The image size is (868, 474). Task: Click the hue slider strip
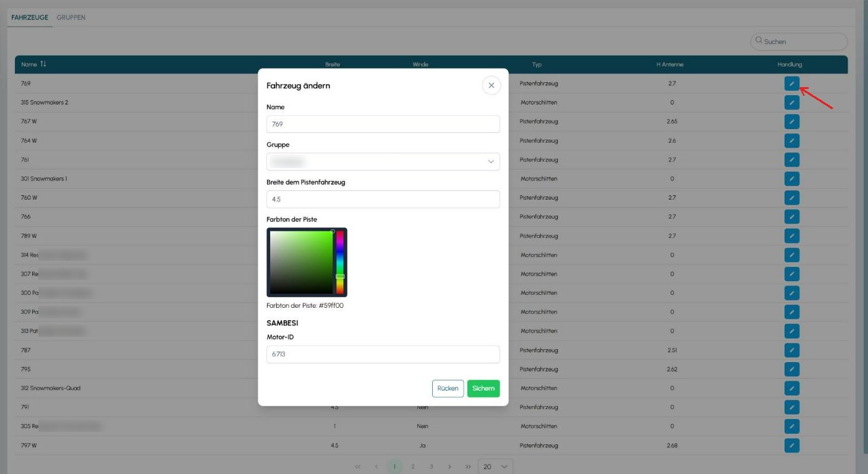coord(340,262)
